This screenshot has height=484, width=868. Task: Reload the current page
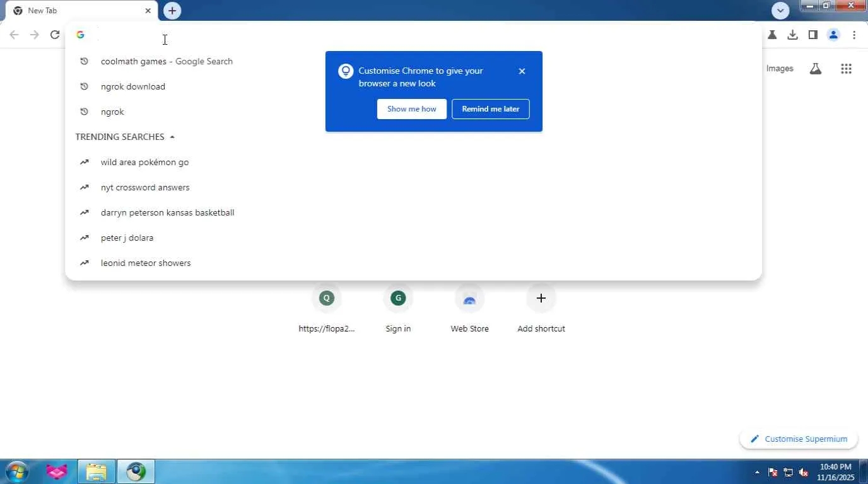55,35
